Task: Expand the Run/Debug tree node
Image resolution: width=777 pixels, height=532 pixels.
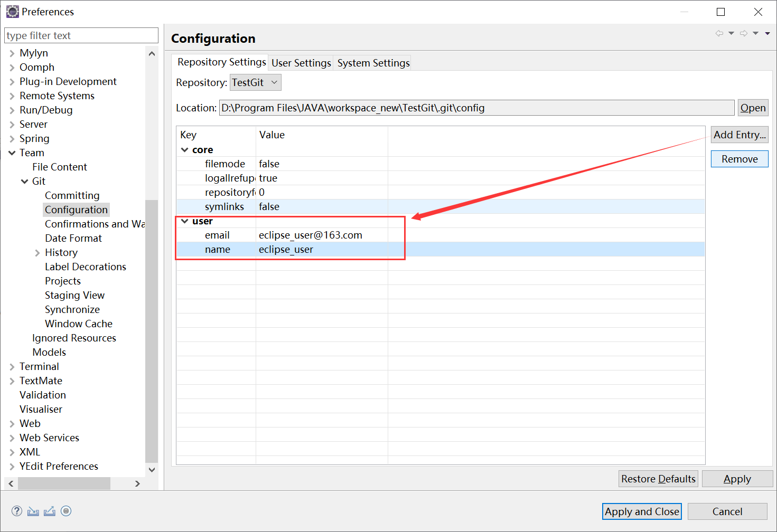Action: pos(12,110)
